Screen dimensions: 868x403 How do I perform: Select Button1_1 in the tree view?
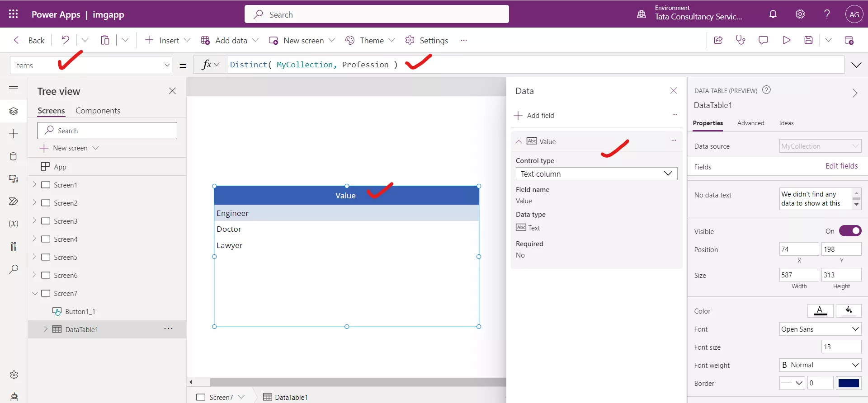[x=80, y=311]
